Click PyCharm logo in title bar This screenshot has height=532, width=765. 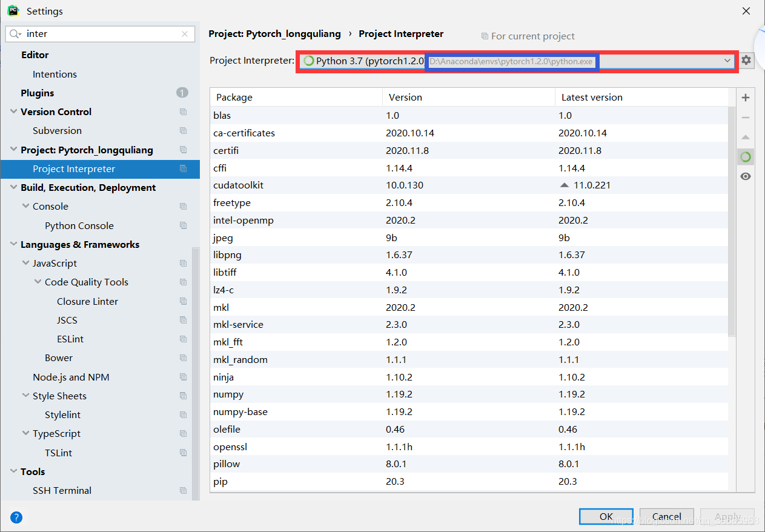[13, 11]
